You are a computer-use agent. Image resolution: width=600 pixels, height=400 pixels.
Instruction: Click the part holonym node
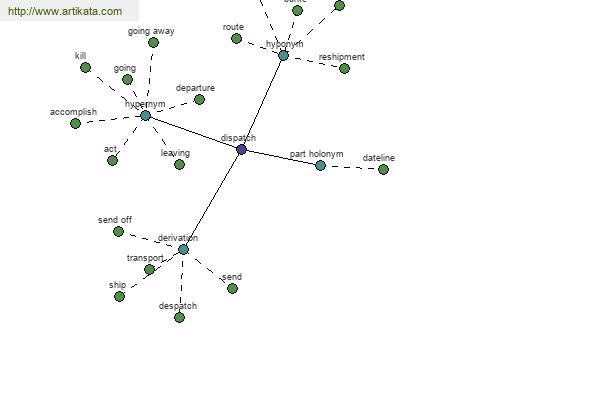(320, 165)
